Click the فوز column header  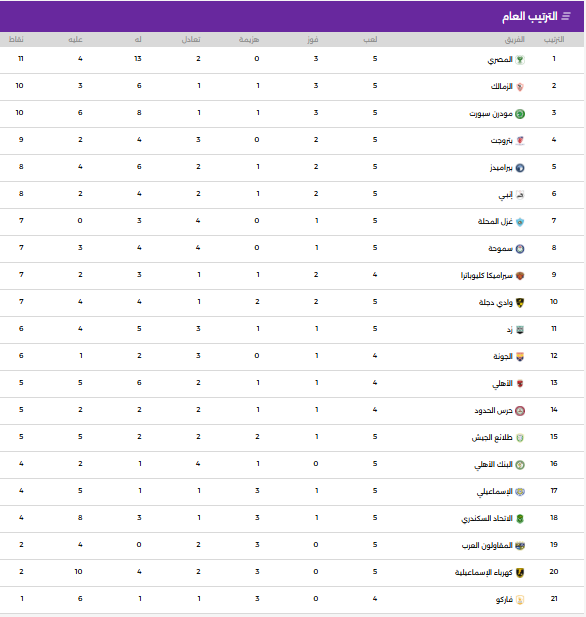coord(313,39)
